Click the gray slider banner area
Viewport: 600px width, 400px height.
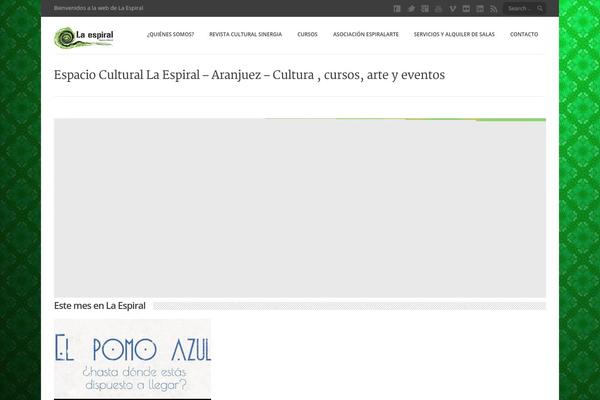300,208
